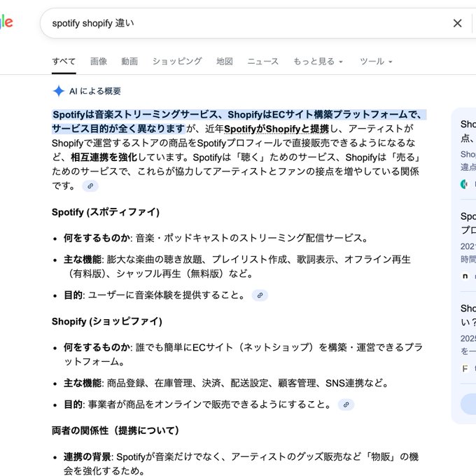Open the 動画 results tab

129,62
